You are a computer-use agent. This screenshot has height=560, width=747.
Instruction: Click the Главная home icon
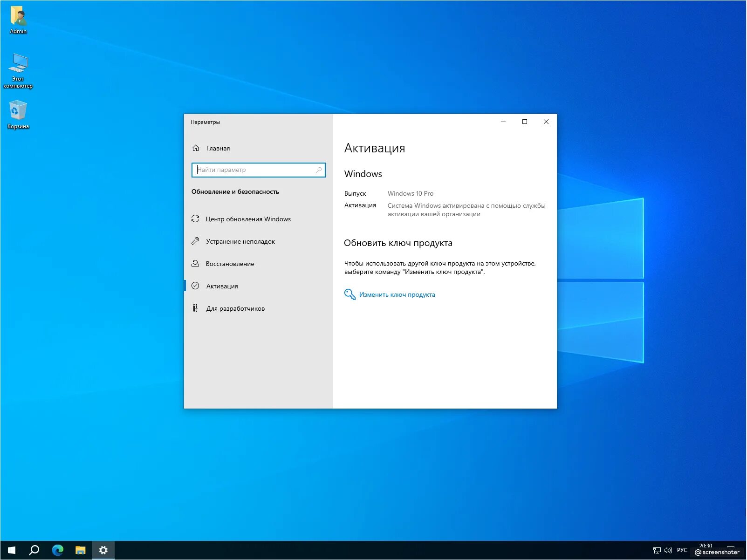pos(196,148)
